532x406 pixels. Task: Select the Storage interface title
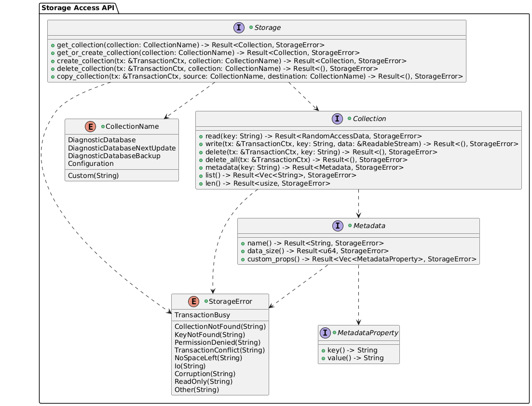coord(267,27)
